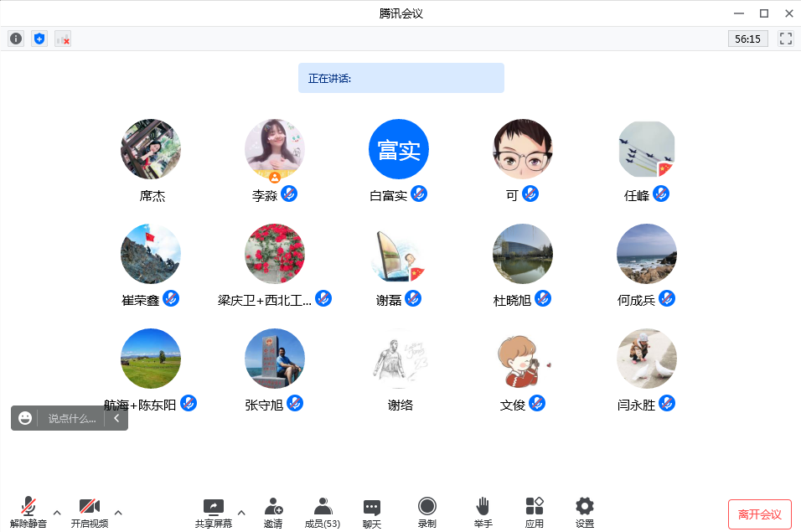The image size is (801, 532).
Task: Raise hand with 举手 button
Action: 483,513
